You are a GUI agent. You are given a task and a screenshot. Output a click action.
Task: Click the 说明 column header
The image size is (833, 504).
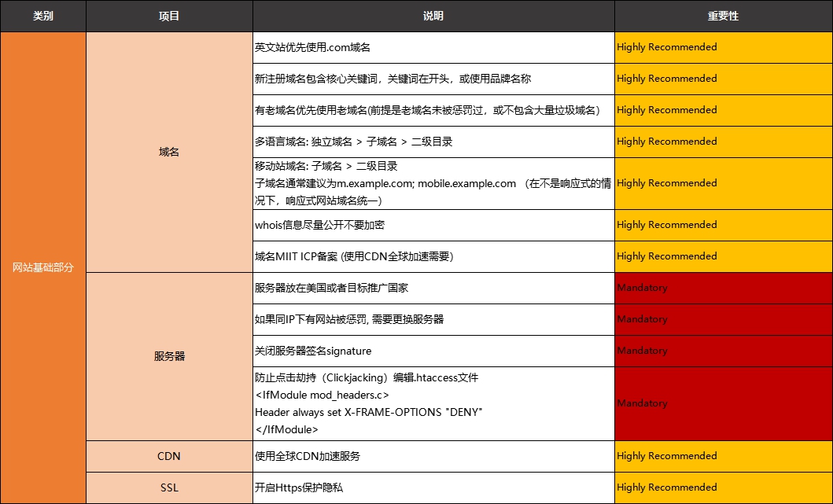433,16
